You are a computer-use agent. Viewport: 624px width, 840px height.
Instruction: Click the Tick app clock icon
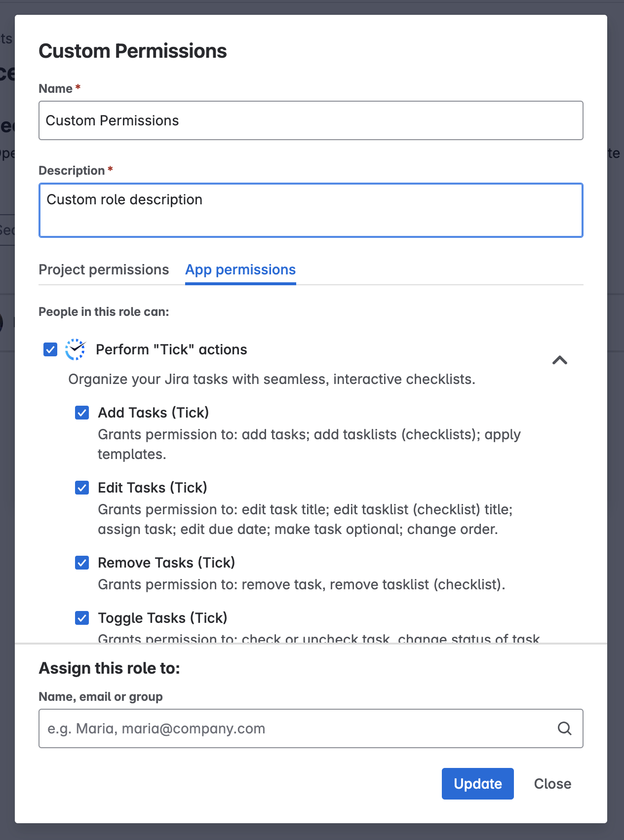pyautogui.click(x=76, y=349)
